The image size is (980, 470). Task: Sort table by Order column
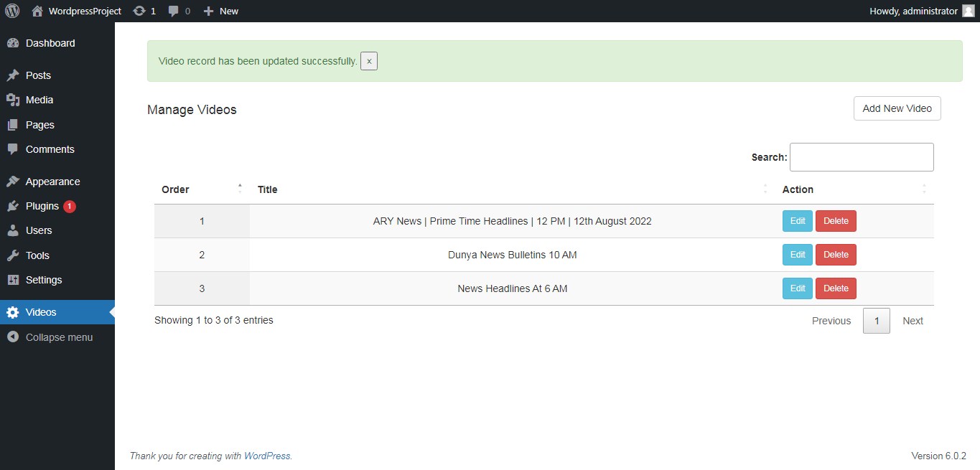click(x=176, y=189)
